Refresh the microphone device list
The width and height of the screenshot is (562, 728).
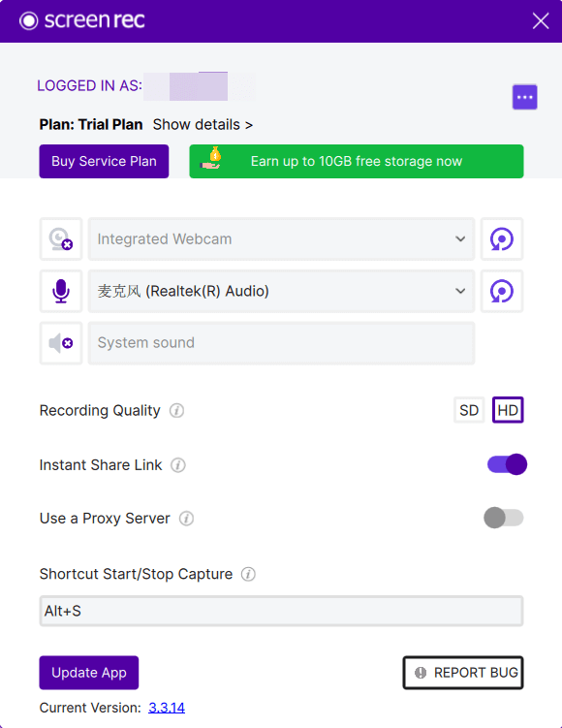click(x=502, y=291)
